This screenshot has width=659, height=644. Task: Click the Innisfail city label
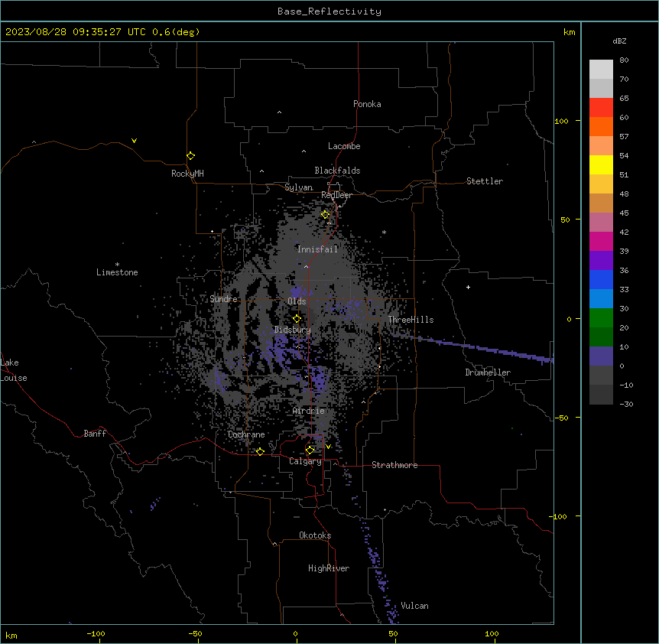(317, 249)
